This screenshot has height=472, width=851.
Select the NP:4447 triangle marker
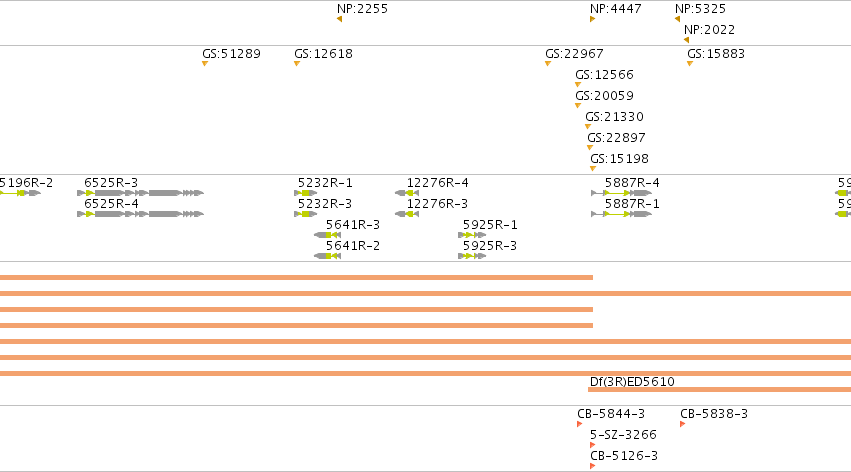pos(593,19)
